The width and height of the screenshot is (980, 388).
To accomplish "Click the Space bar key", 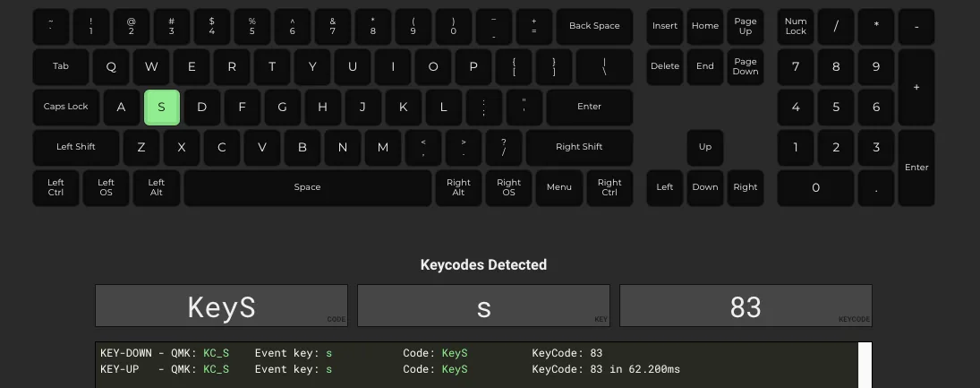I will [307, 187].
